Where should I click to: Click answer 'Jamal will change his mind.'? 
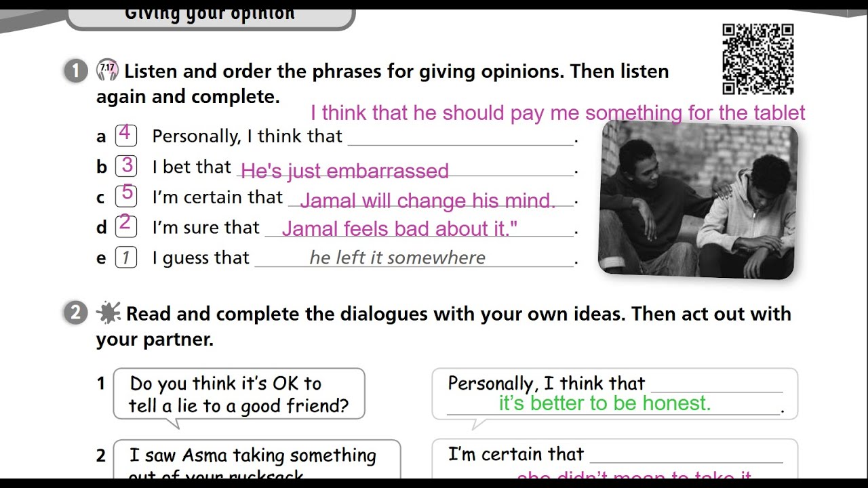[x=427, y=201]
